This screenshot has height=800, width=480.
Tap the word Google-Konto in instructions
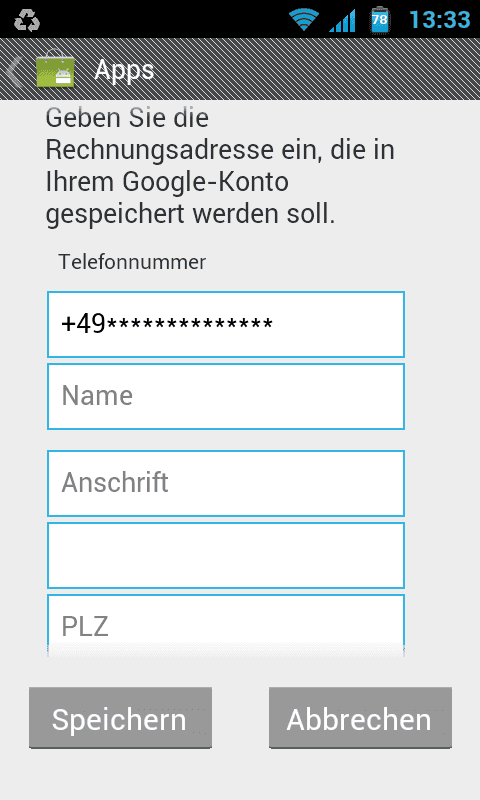206,182
